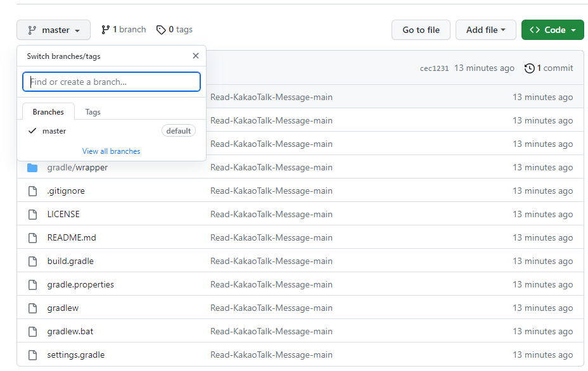
Task: Open the View all branches link
Action: [112, 151]
